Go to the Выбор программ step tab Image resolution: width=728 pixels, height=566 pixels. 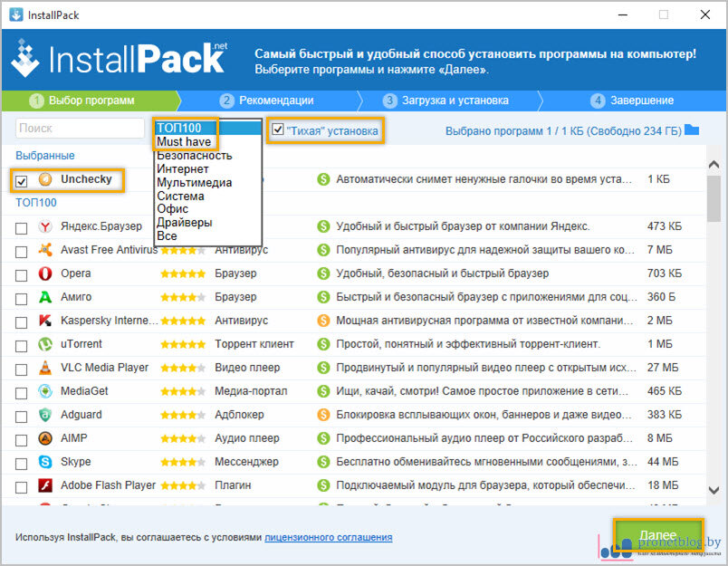coord(91,101)
